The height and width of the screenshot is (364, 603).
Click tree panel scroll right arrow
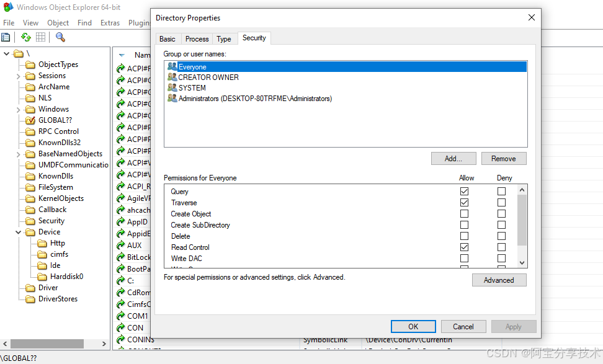coord(104,344)
